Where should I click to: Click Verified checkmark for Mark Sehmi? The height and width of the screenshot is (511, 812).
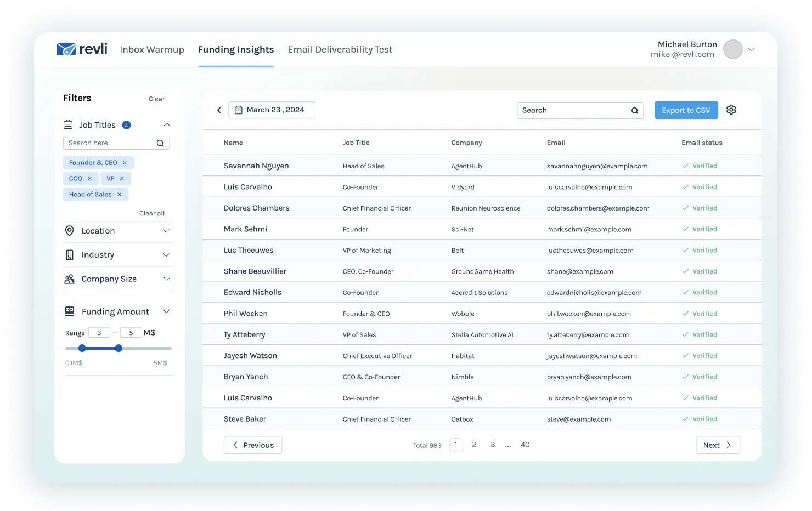click(685, 229)
